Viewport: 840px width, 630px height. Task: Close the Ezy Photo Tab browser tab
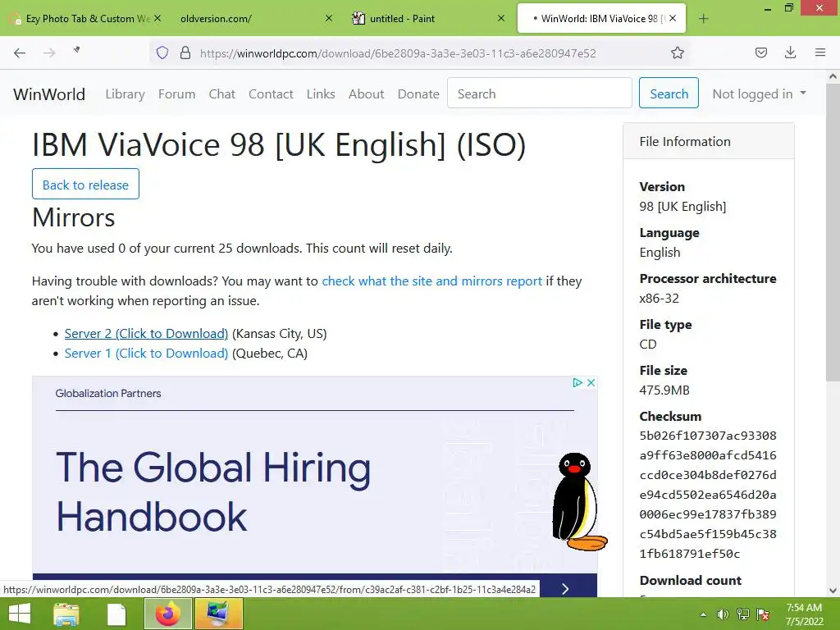click(157, 18)
